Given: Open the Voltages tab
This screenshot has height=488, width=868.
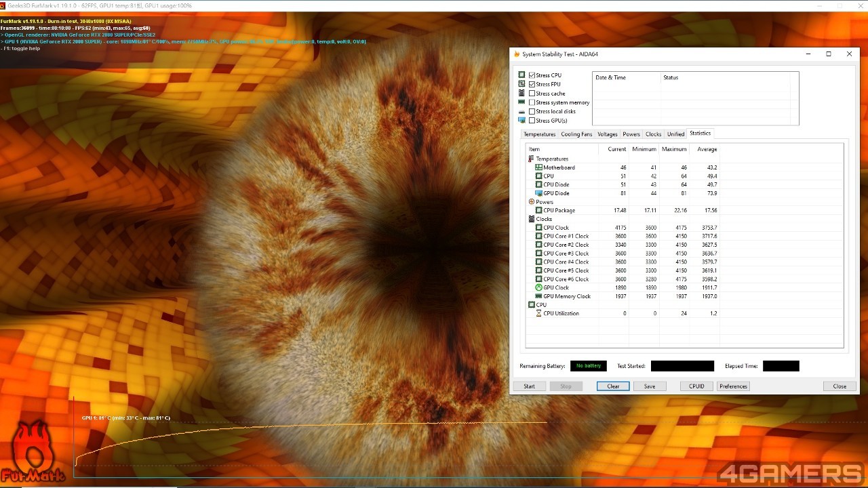Looking at the screenshot, I should point(608,134).
